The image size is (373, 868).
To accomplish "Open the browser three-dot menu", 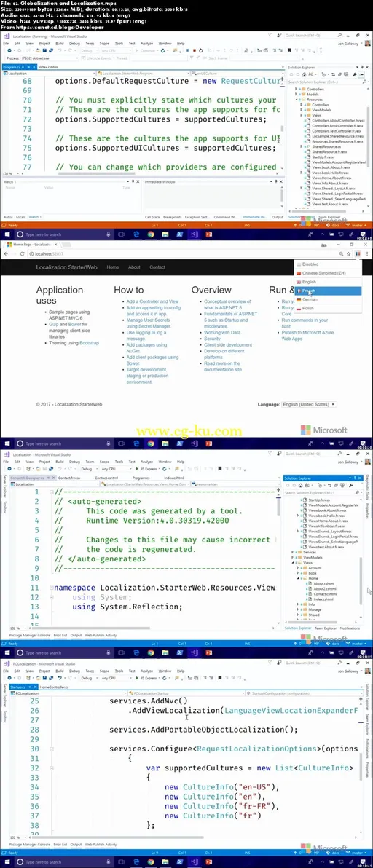I will pos(367,253).
